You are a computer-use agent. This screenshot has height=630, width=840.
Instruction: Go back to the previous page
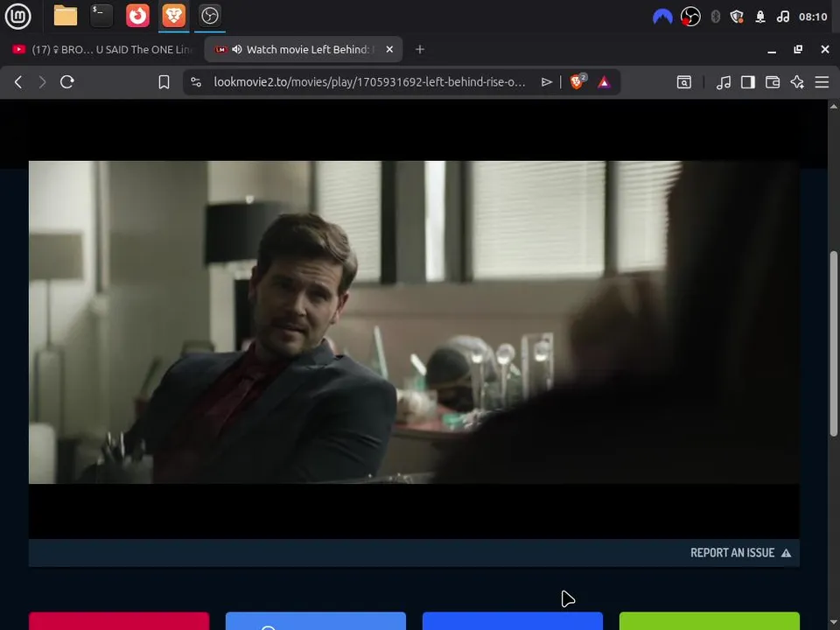coord(18,82)
